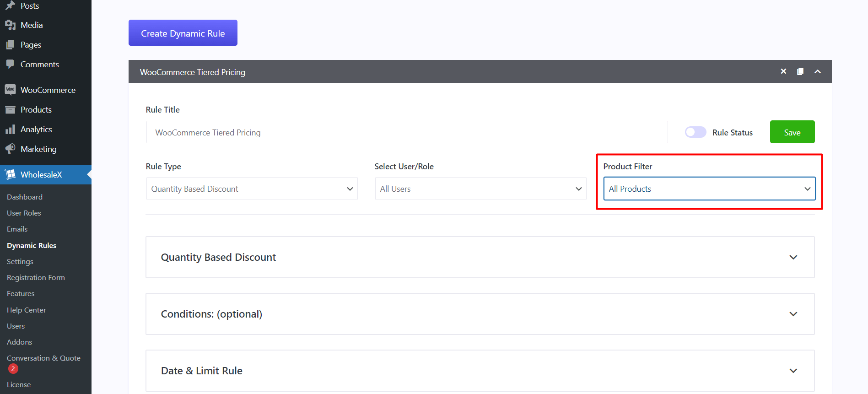Click the WooCommerce Tiered Pricing header bar title

pos(193,72)
